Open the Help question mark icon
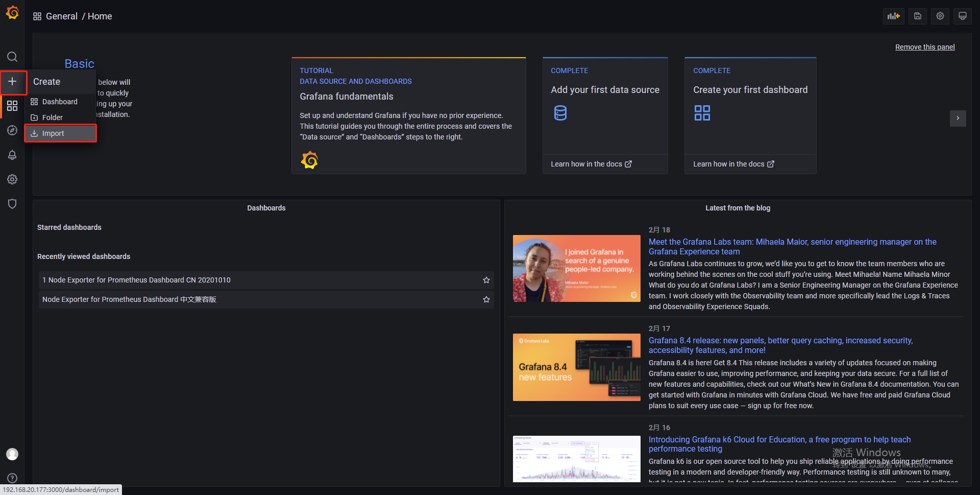The height and width of the screenshot is (495, 980). click(12, 478)
